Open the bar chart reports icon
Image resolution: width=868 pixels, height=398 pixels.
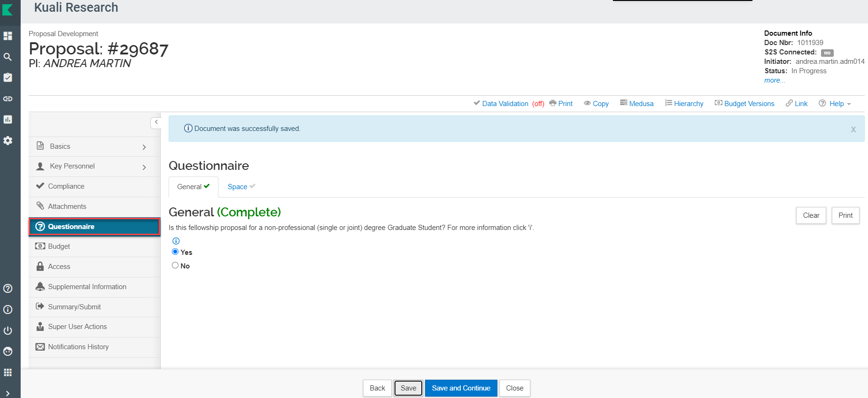pyautogui.click(x=8, y=120)
